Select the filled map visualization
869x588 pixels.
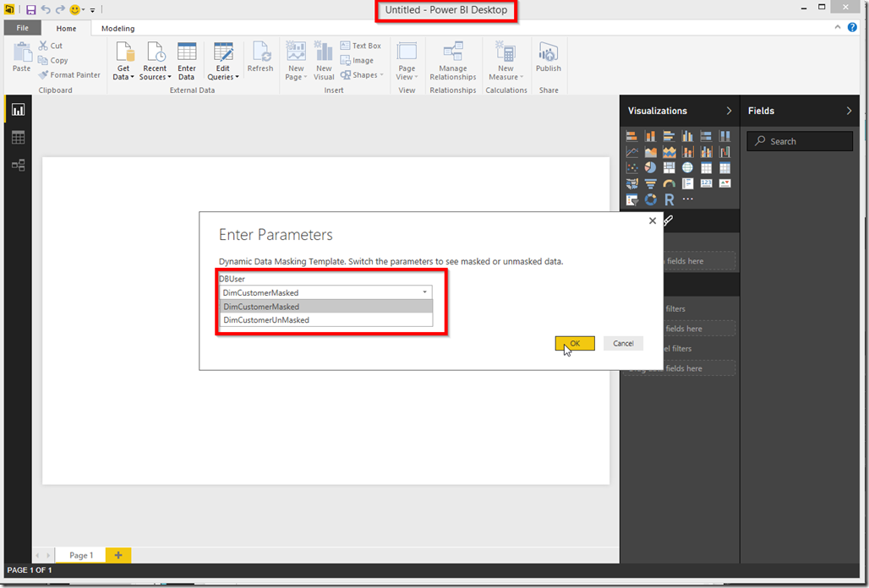[631, 183]
